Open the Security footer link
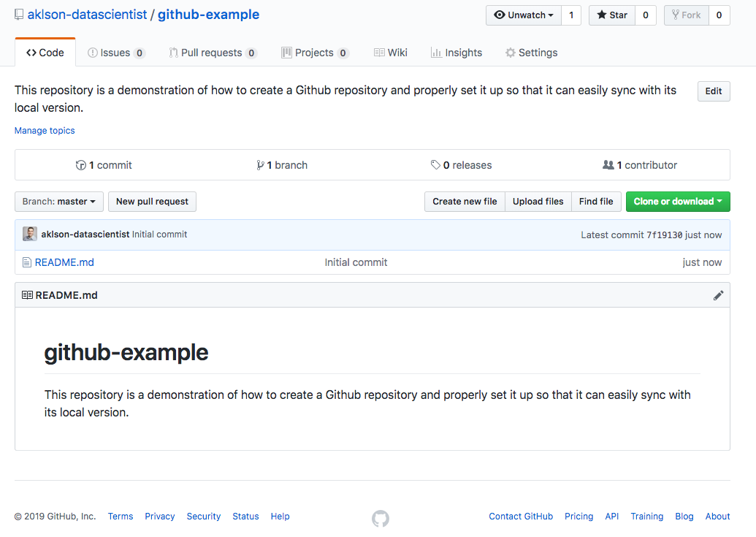The height and width of the screenshot is (537, 756). [204, 517]
